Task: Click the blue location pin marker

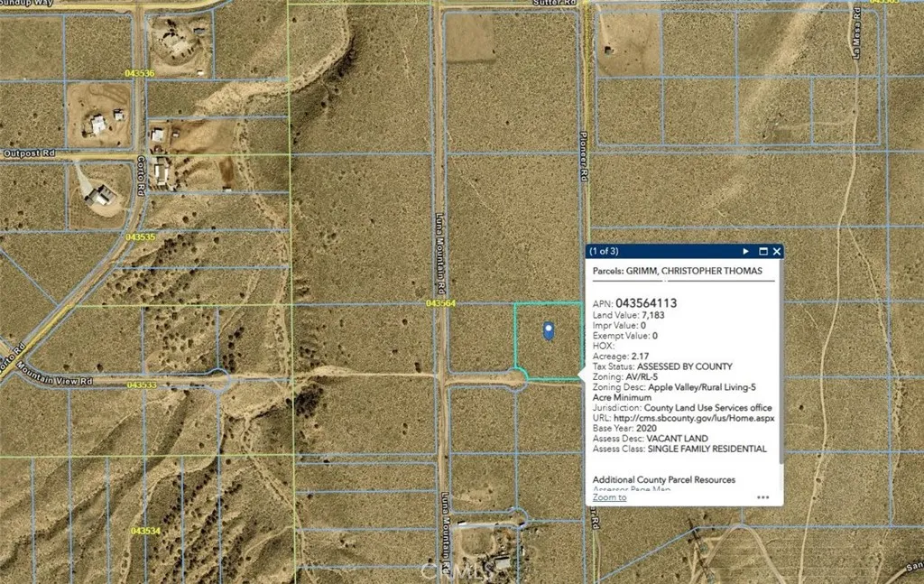Action: [x=549, y=331]
